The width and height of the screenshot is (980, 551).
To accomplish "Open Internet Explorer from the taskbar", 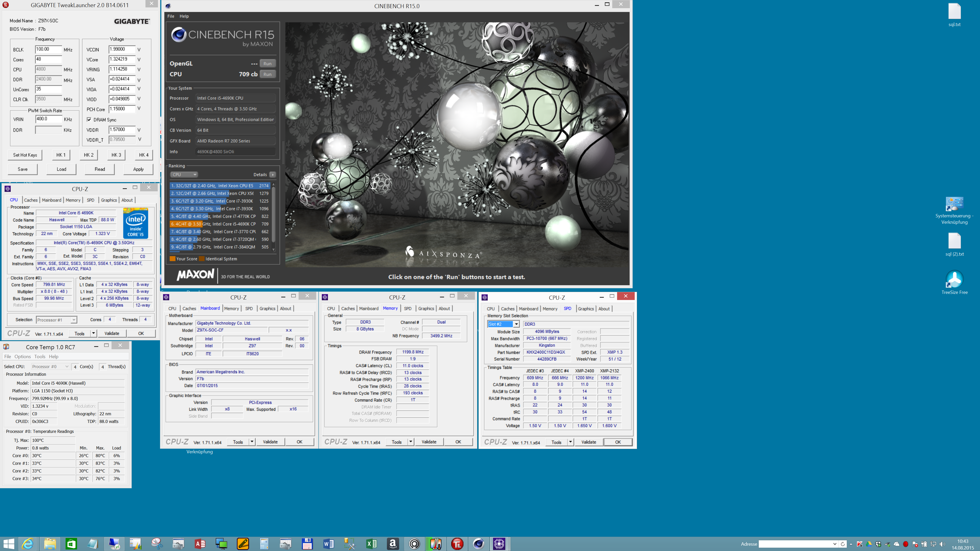I will tap(28, 544).
